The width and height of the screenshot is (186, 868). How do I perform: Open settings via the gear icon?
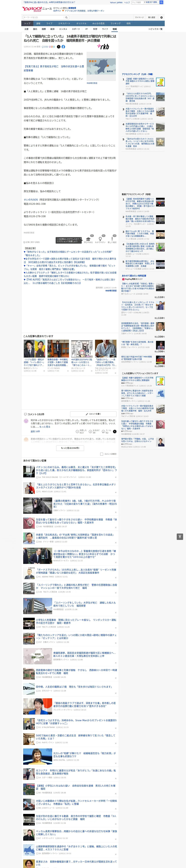tap(161, 18)
